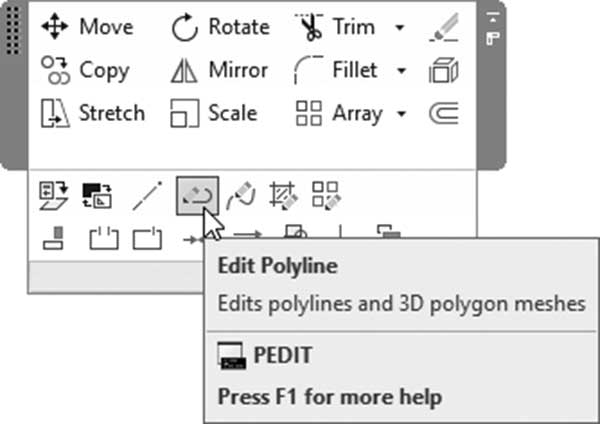Open the Fillet dropdown arrow

tap(401, 71)
